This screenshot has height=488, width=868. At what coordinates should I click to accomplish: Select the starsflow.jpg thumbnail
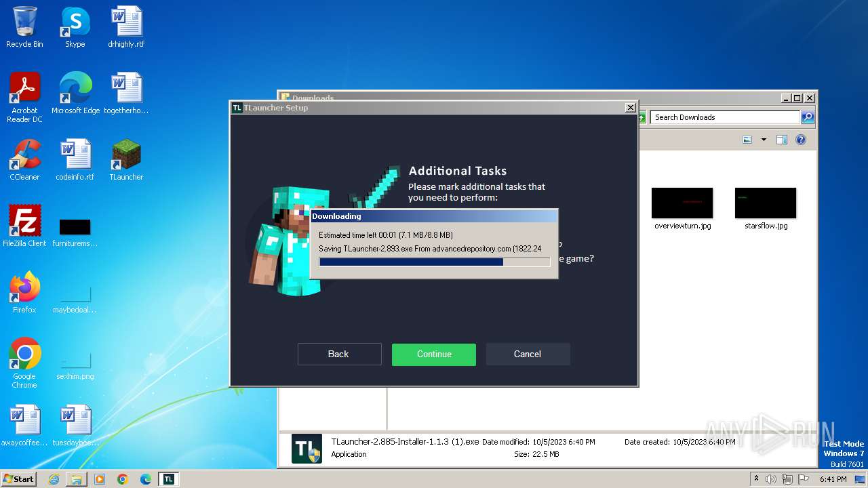point(766,209)
